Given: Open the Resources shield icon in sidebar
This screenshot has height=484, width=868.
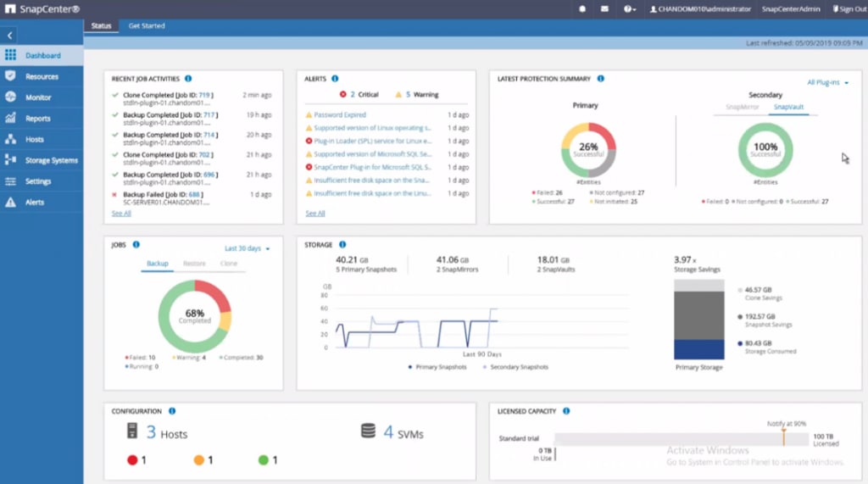Looking at the screenshot, I should [10, 76].
